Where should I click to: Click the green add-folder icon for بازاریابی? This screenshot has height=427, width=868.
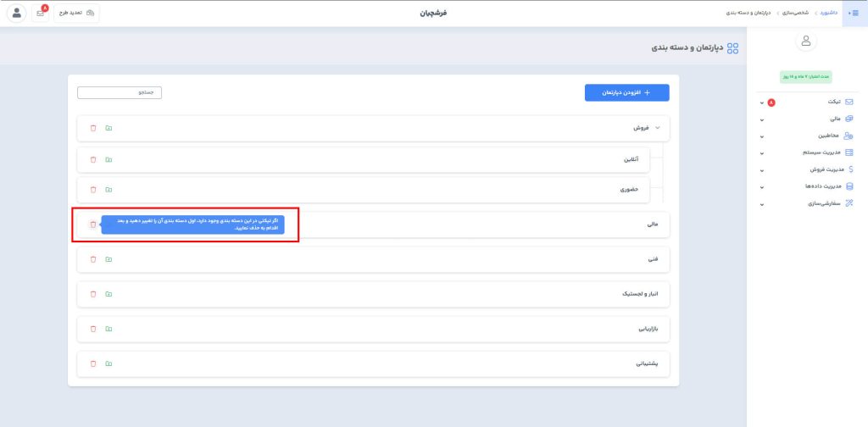tap(108, 329)
